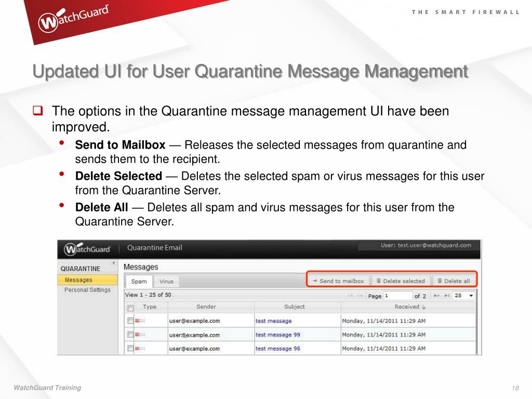The width and height of the screenshot is (532, 399).
Task: Click the Delete selected button
Action: pyautogui.click(x=401, y=281)
